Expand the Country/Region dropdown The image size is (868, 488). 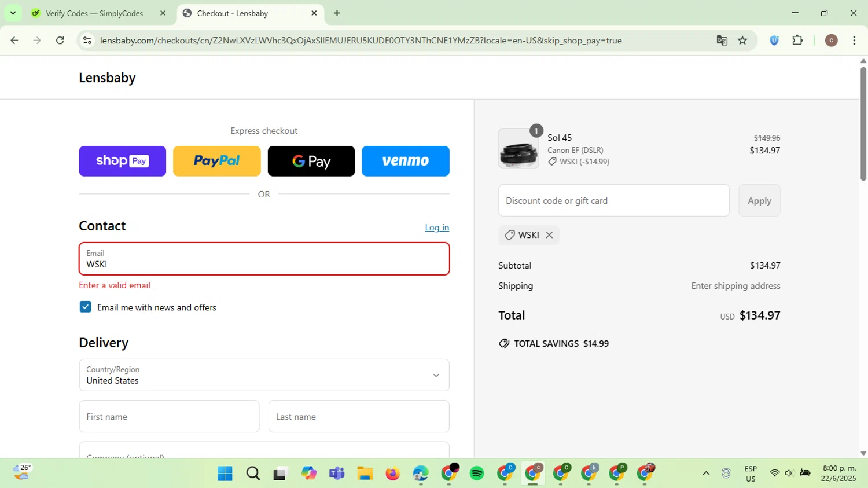click(264, 375)
